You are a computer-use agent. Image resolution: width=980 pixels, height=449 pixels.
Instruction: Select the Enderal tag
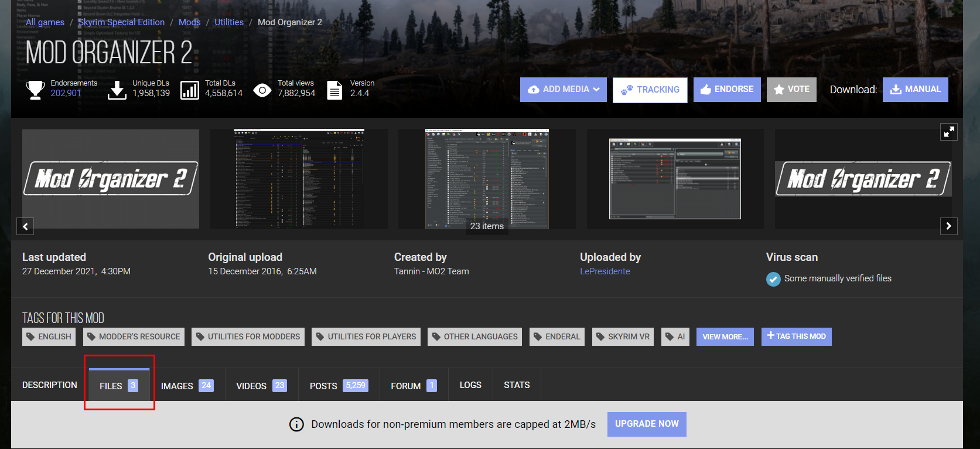[557, 336]
